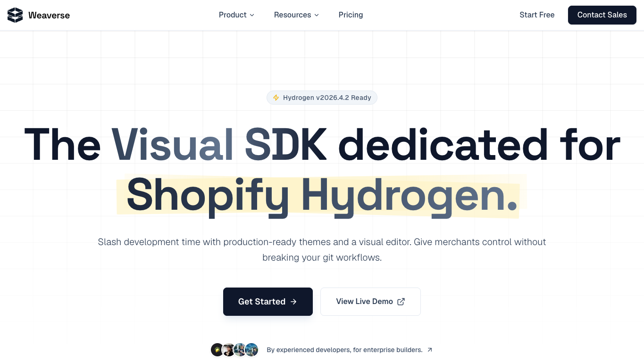
Task: Click the first developer avatar with lightbulb
Action: pos(217,350)
